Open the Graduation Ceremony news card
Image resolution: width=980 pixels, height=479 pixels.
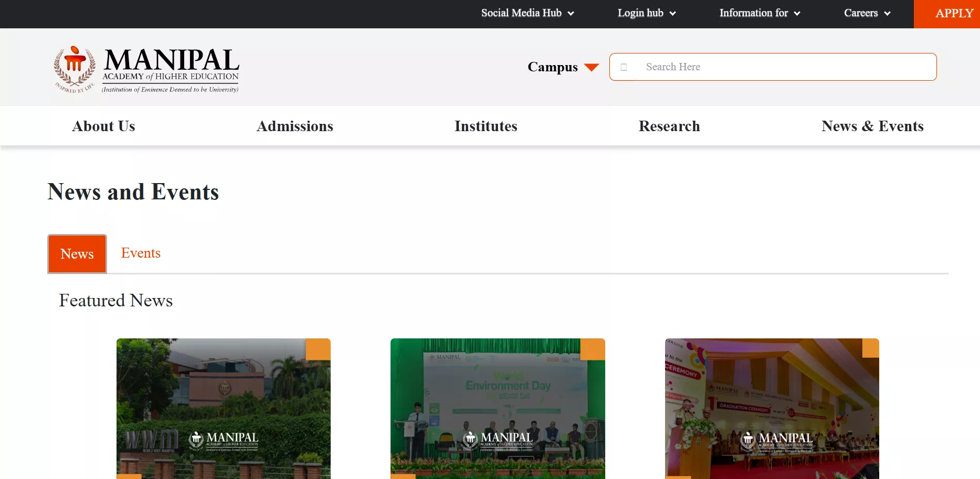(x=772, y=409)
